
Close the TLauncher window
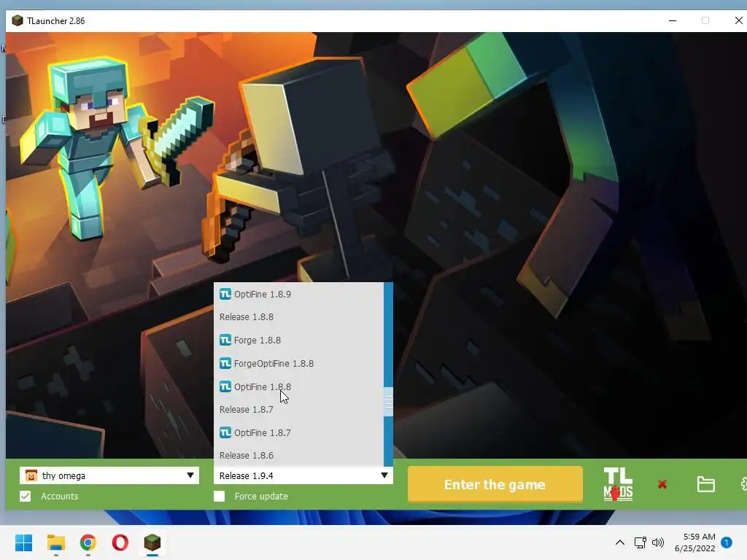click(x=738, y=20)
